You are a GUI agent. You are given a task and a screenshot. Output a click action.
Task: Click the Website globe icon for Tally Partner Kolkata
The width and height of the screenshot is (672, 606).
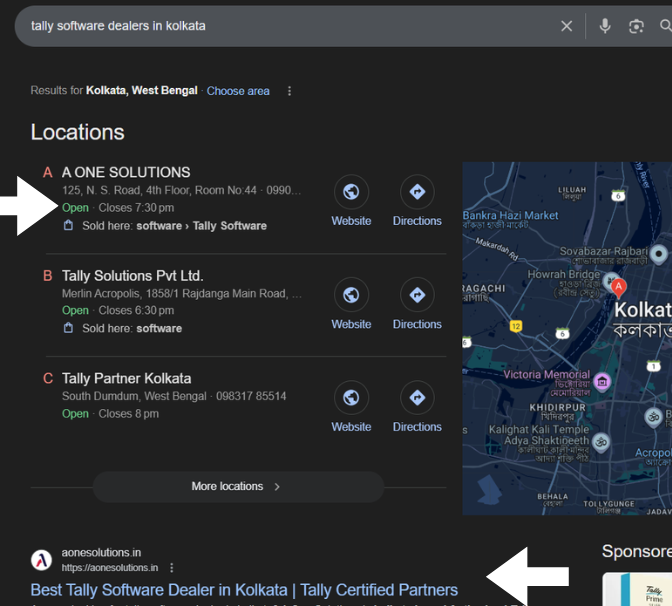[x=351, y=398]
